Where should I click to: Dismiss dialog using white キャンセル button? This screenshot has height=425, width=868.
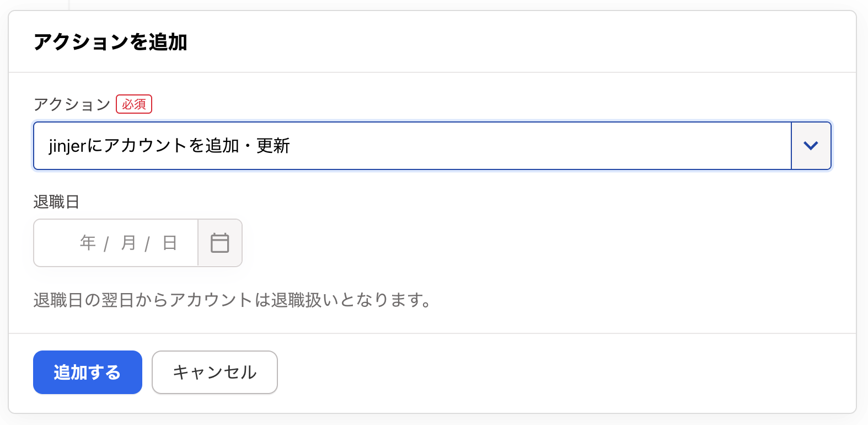215,373
